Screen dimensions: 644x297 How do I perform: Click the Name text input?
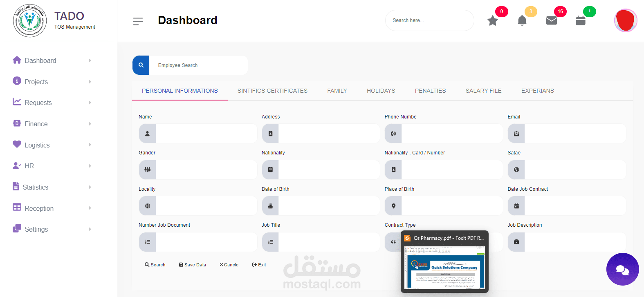point(206,134)
